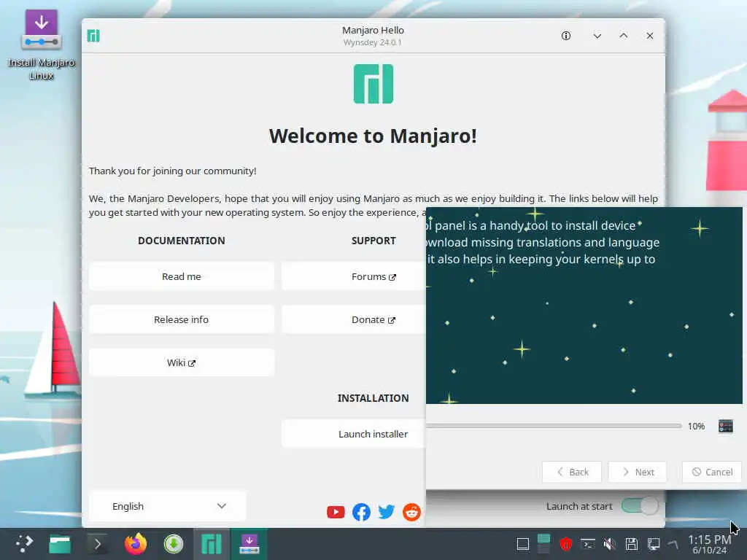This screenshot has width=747, height=560.
Task: Open the terminal tray icon
Action: click(x=587, y=544)
